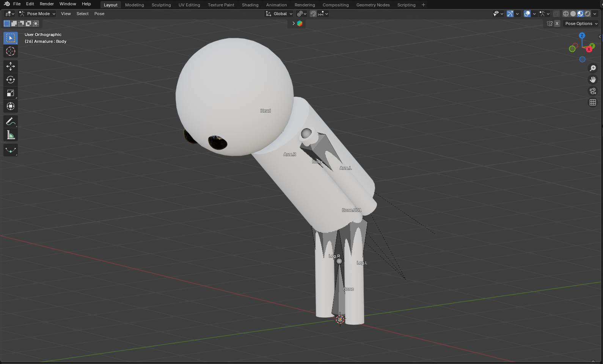603x364 pixels.
Task: Switch to the Sculpting workspace tab
Action: [x=161, y=5]
